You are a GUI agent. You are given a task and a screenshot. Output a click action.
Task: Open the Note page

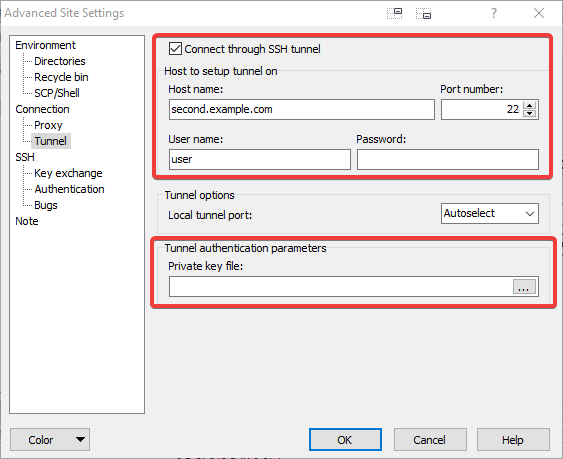pos(27,221)
